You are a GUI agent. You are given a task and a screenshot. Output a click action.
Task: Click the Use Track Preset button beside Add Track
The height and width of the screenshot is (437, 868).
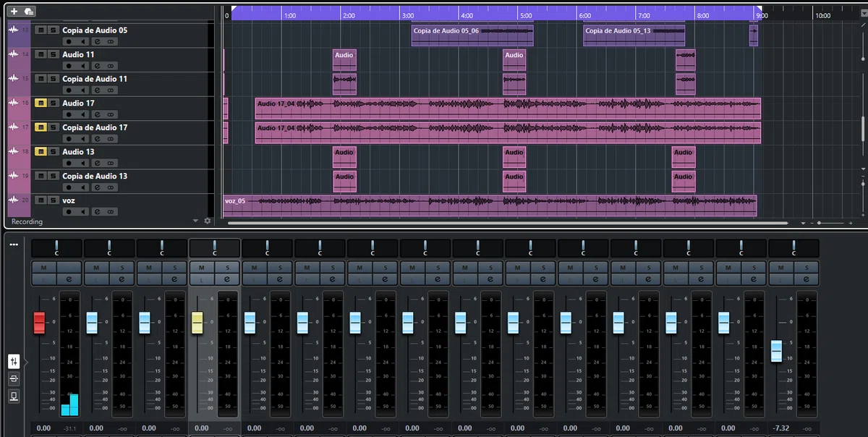coord(28,11)
